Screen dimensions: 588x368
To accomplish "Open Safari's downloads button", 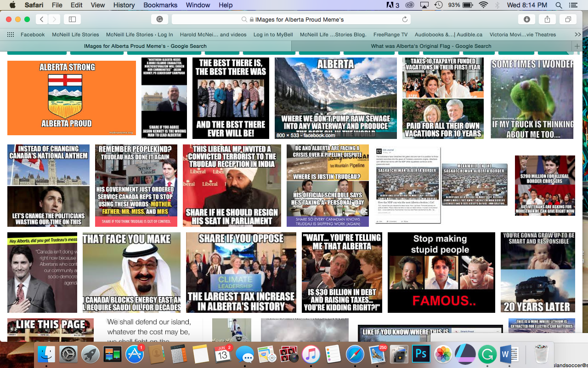I will 526,19.
